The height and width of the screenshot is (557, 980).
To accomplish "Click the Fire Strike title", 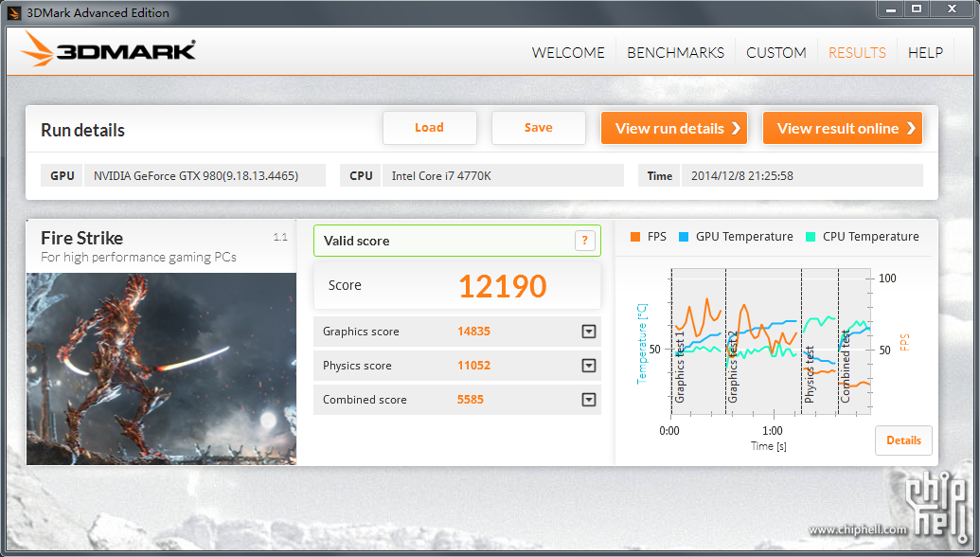I will tap(81, 238).
